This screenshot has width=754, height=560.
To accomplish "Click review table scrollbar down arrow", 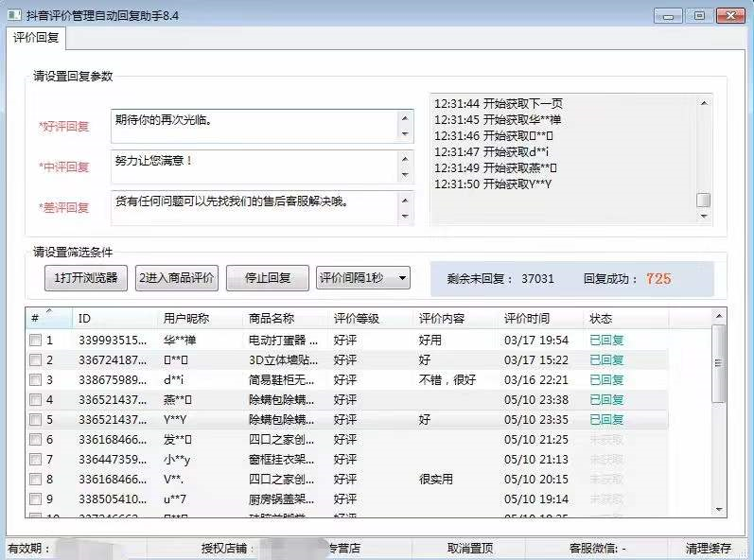I will pyautogui.click(x=719, y=510).
